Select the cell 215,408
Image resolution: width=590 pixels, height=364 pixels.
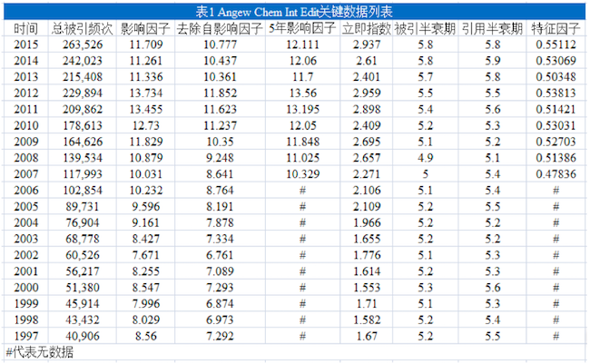pos(83,77)
